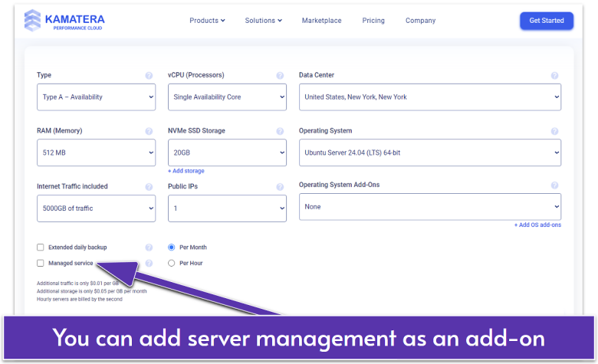Click help icon for Public IPs
The height and width of the screenshot is (364, 598).
click(280, 186)
